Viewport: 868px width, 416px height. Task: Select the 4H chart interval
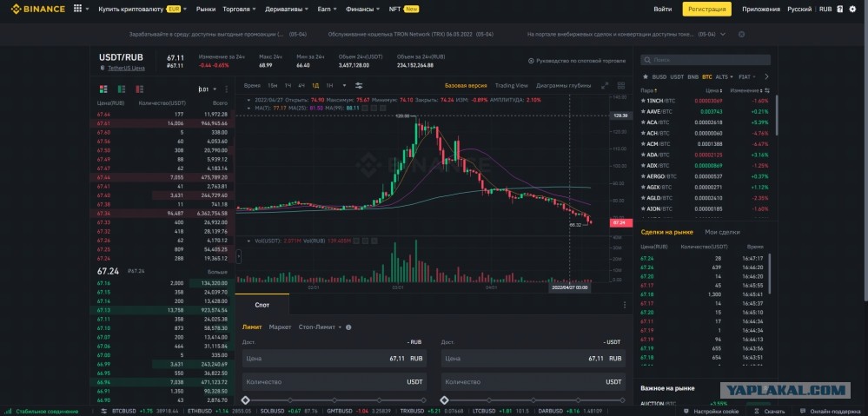301,86
